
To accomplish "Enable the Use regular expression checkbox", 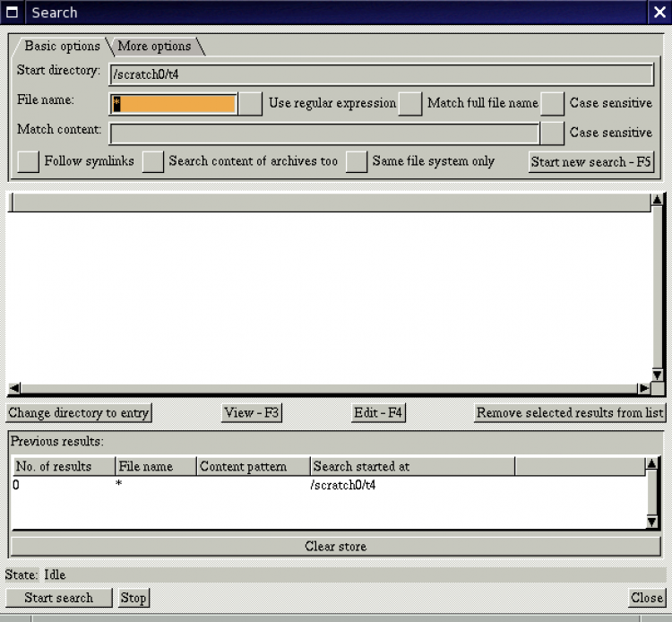I will tap(250, 104).
